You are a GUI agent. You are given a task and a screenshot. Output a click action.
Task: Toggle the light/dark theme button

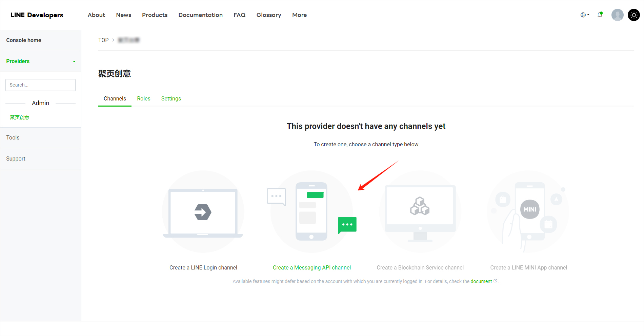(x=633, y=15)
